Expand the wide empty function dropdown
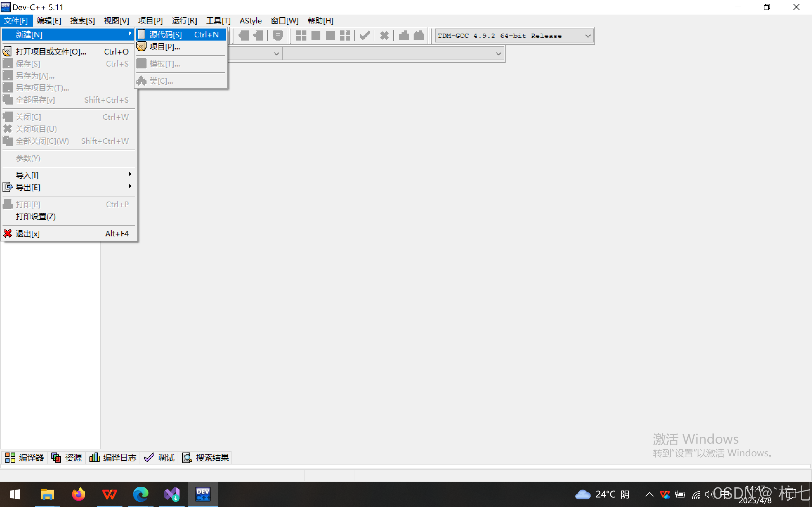The image size is (812, 507). [x=498, y=54]
